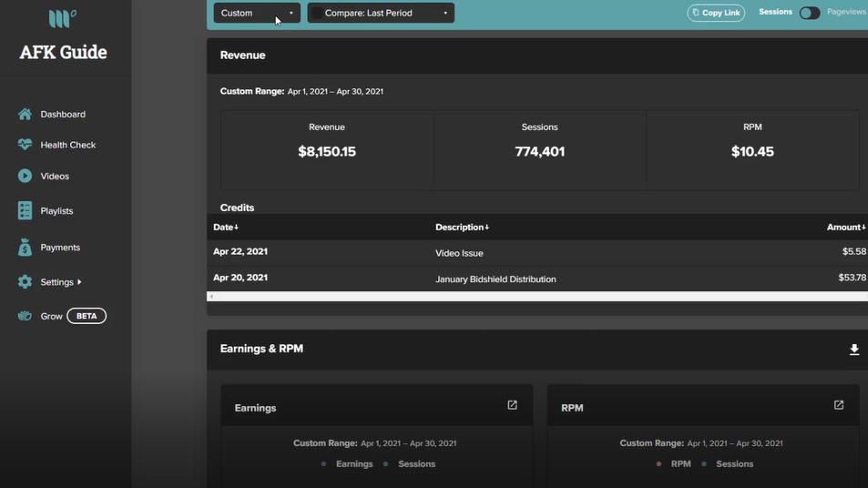Click the Sessions label beside the toggle
This screenshot has height=488, width=868.
(x=775, y=12)
